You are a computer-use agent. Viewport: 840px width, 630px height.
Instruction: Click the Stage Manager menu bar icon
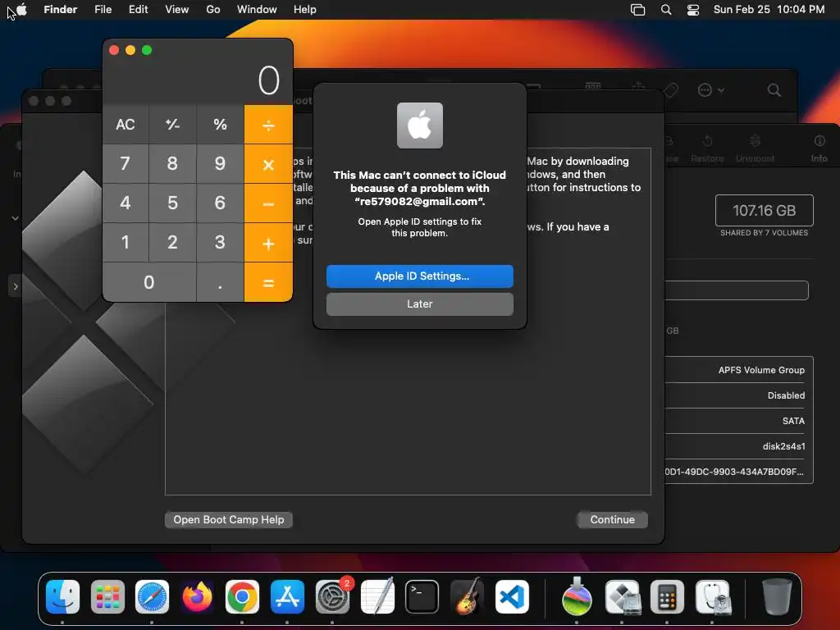click(637, 10)
